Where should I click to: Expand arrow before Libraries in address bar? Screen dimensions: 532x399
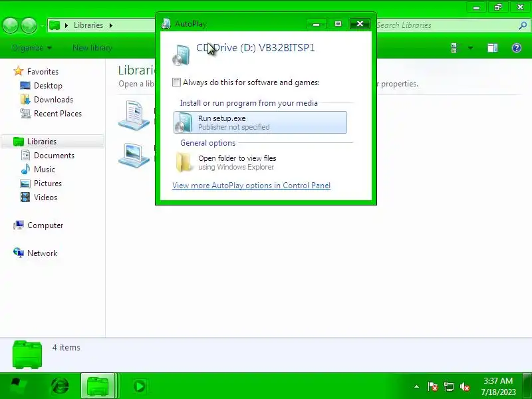pos(66,25)
